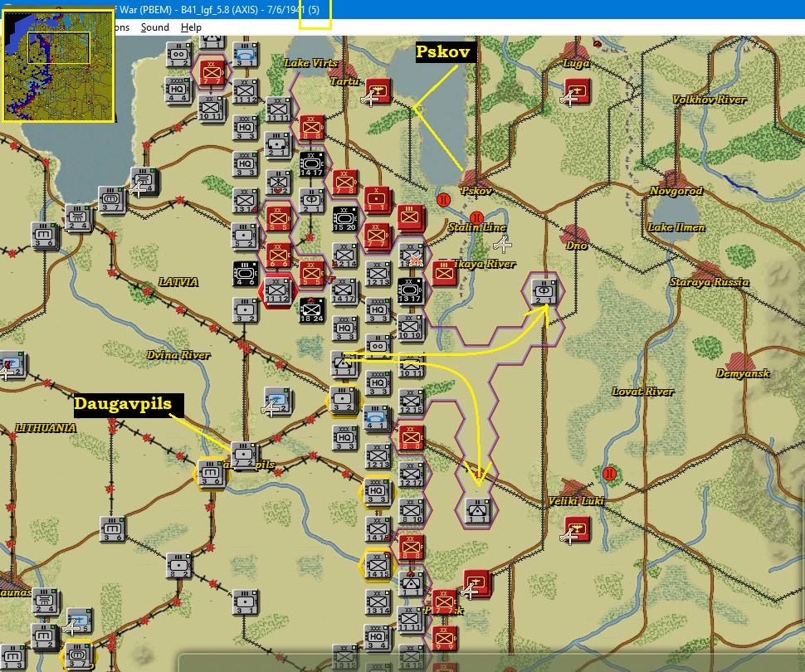The image size is (805, 672).
Task: Select the gray 1-1 unit under arrowhead
Action: (477, 511)
